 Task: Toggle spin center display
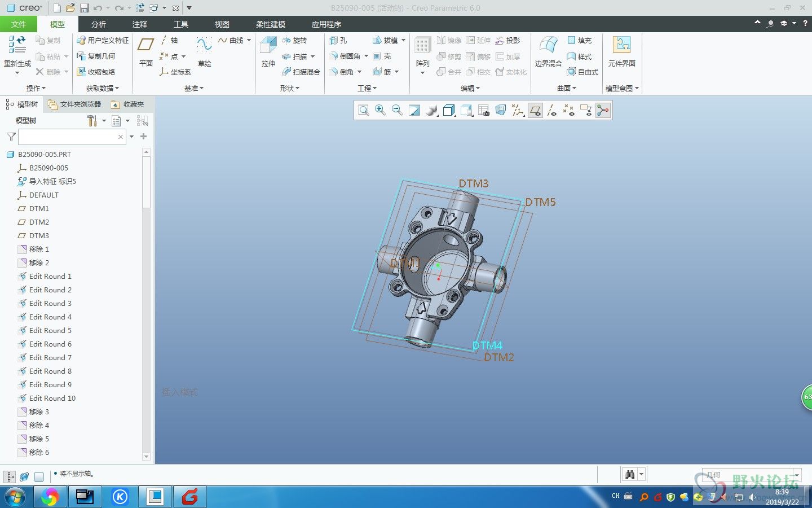click(603, 111)
